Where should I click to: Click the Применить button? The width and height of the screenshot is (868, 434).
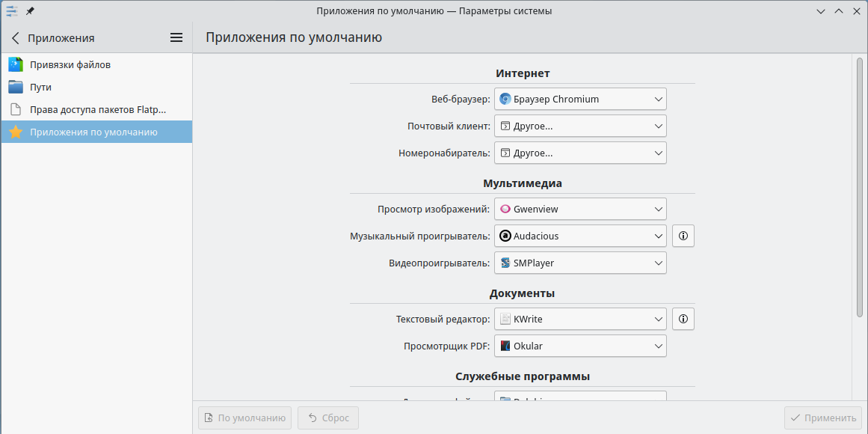(822, 418)
